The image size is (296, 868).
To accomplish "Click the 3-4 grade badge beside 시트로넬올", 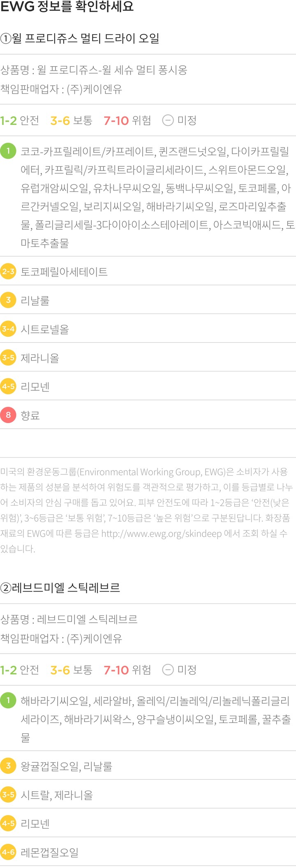I will (x=8, y=329).
